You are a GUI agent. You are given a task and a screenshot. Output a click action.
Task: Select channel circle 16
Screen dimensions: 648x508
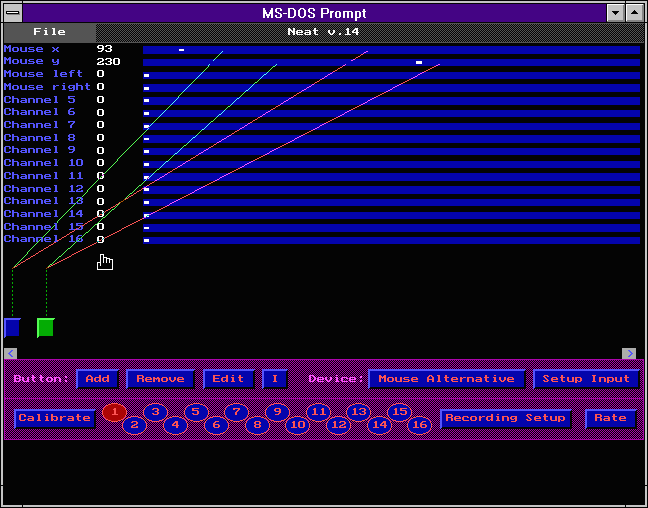point(419,425)
